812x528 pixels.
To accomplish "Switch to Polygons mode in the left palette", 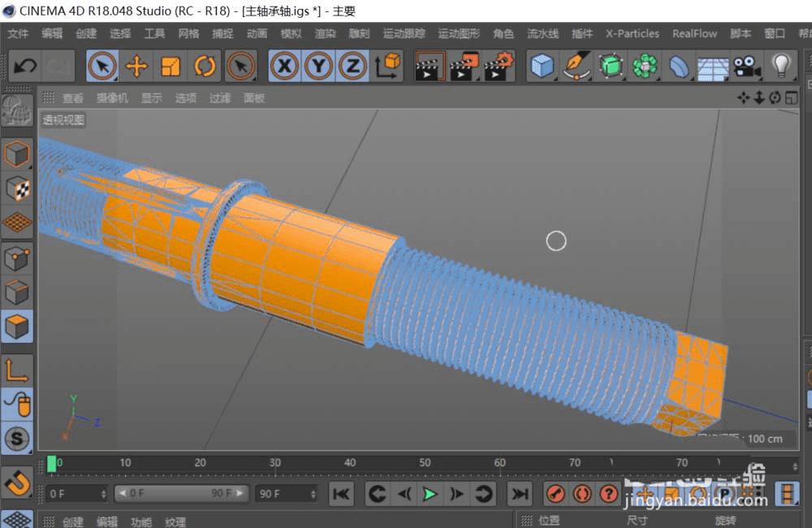I will [17, 327].
